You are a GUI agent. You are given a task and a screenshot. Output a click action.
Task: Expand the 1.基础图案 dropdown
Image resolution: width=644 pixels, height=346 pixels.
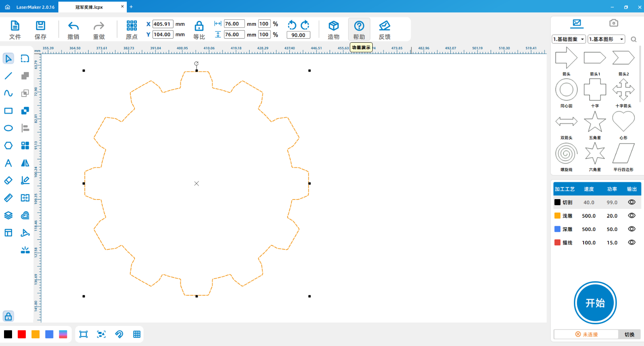point(569,39)
